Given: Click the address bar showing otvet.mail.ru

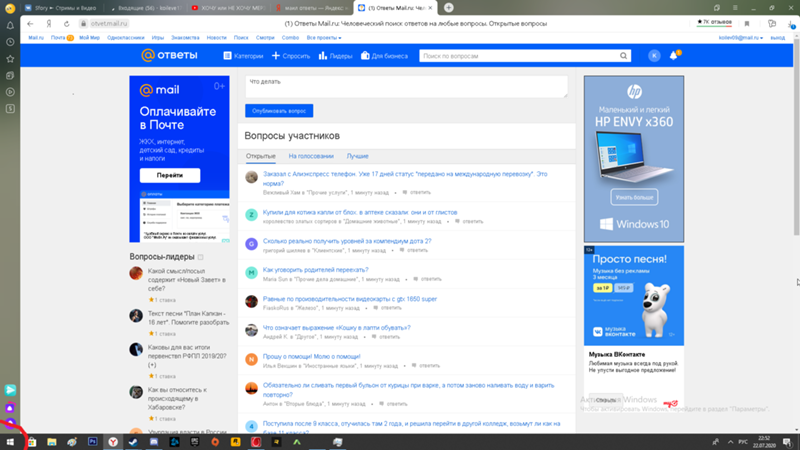Looking at the screenshot, I should (109, 23).
